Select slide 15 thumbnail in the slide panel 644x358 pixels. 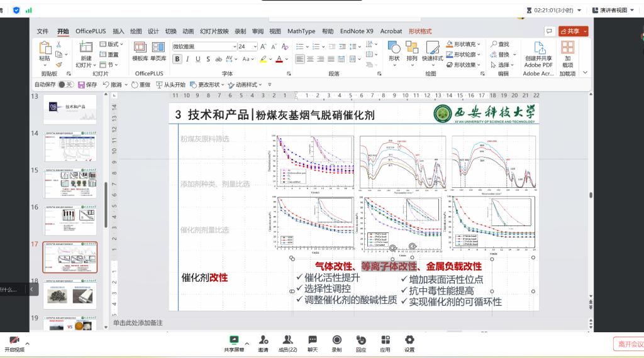[x=70, y=184]
